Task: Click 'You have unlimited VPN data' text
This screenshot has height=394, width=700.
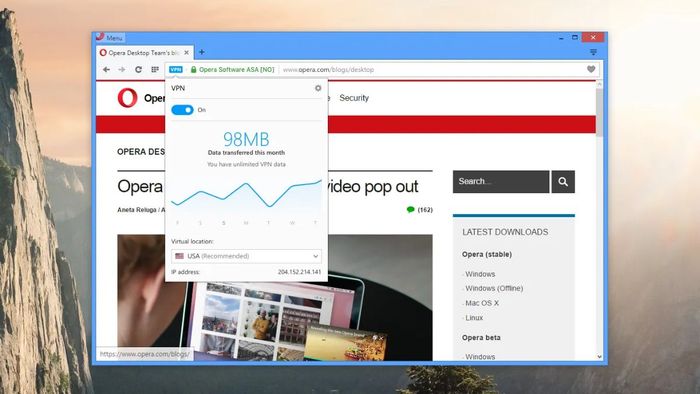Action: 246,164
